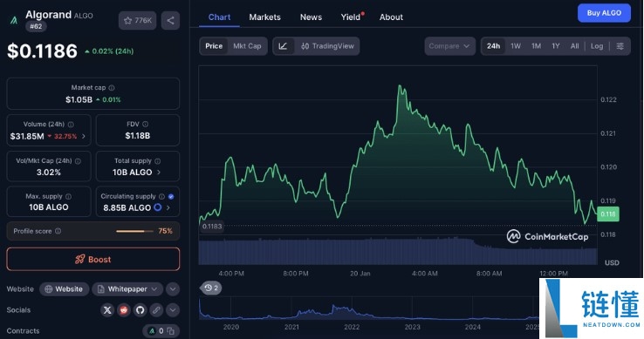Open the Website link button
The image size is (644, 339).
[x=64, y=289]
